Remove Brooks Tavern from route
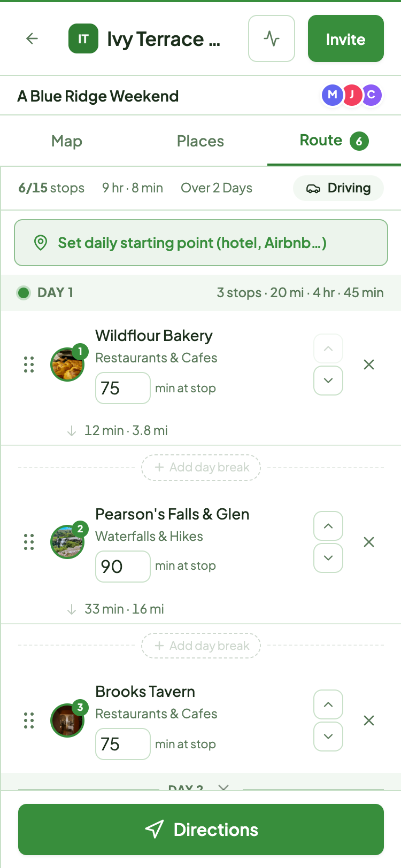Image resolution: width=401 pixels, height=868 pixels. point(369,720)
